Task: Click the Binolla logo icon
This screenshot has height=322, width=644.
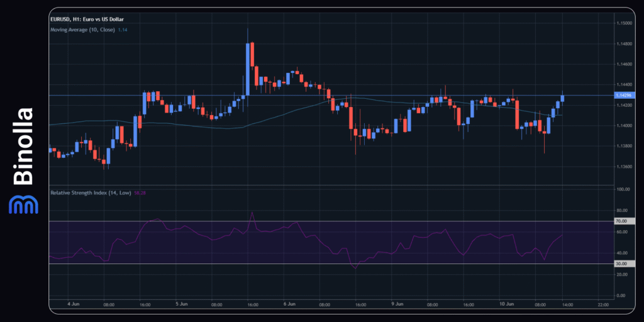Action: click(23, 204)
